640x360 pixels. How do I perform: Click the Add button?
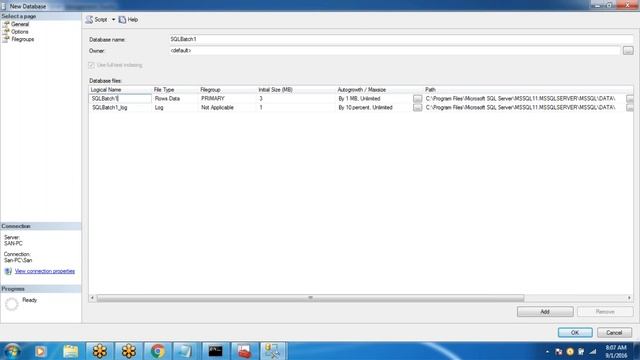[545, 312]
